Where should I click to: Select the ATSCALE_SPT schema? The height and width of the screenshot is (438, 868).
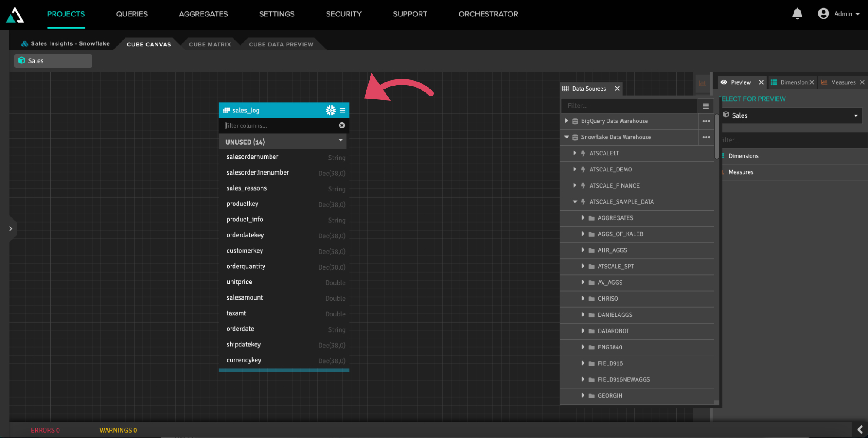616,267
